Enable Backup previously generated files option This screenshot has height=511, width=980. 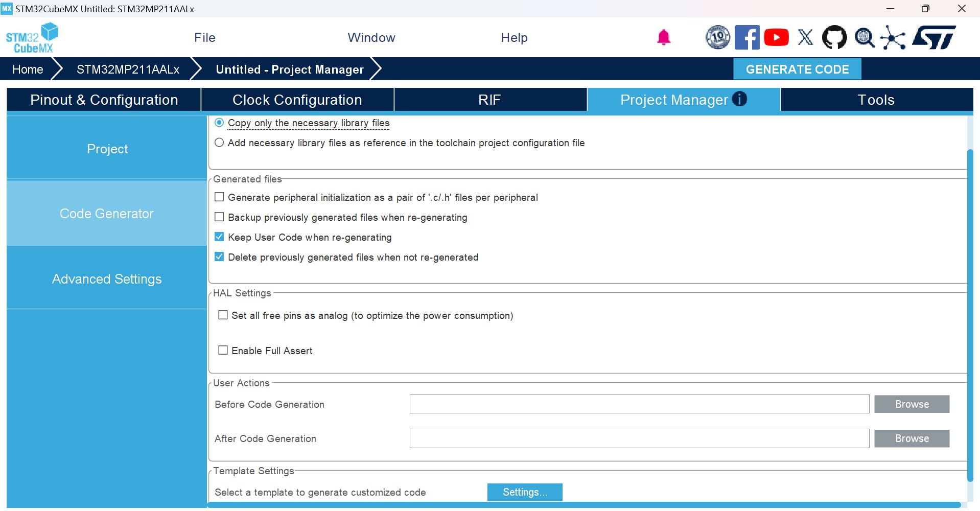(219, 217)
